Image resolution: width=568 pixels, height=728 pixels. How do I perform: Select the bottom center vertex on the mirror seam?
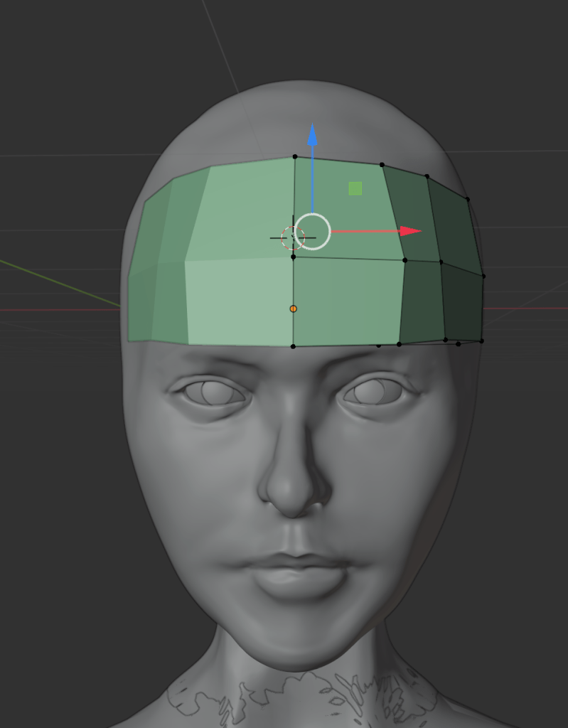coord(293,346)
